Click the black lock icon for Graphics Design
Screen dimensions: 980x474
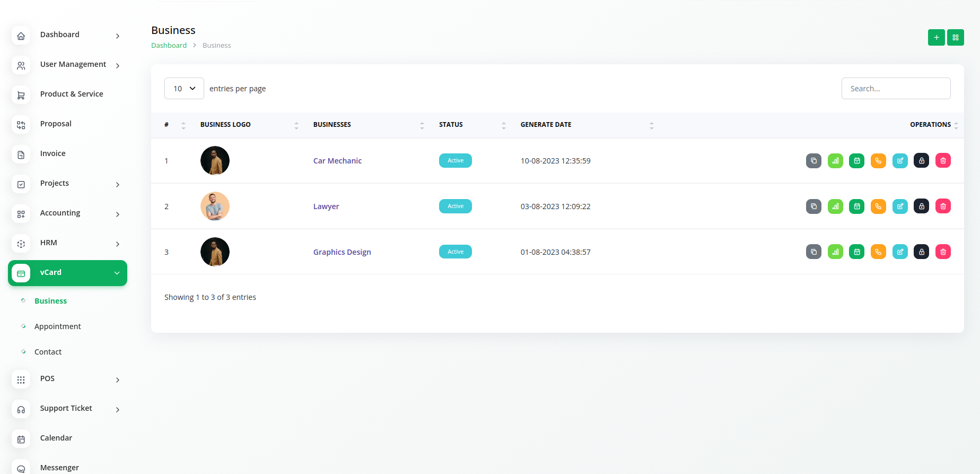click(921, 252)
